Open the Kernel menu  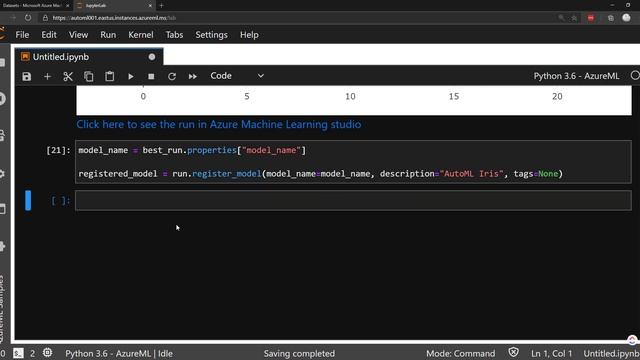click(x=141, y=35)
